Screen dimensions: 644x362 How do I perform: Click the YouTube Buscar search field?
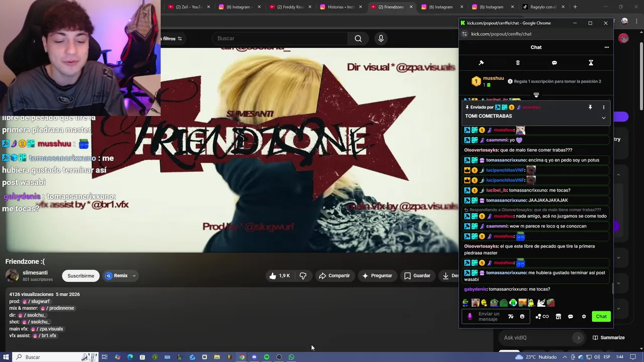tap(279, 38)
